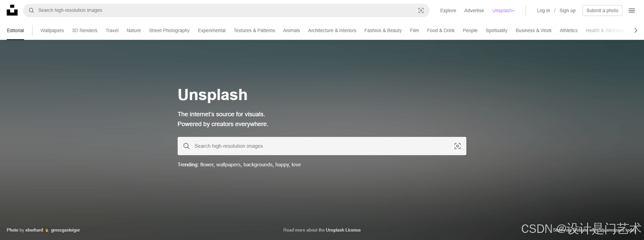Open the Health & Wellness category
The height and width of the screenshot is (240, 644).
click(x=605, y=30)
